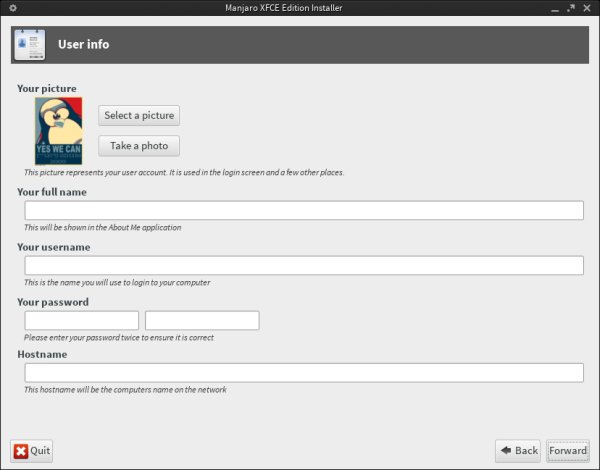Viewport: 600px width, 470px height.
Task: Proceed with the Forward button
Action: click(568, 451)
